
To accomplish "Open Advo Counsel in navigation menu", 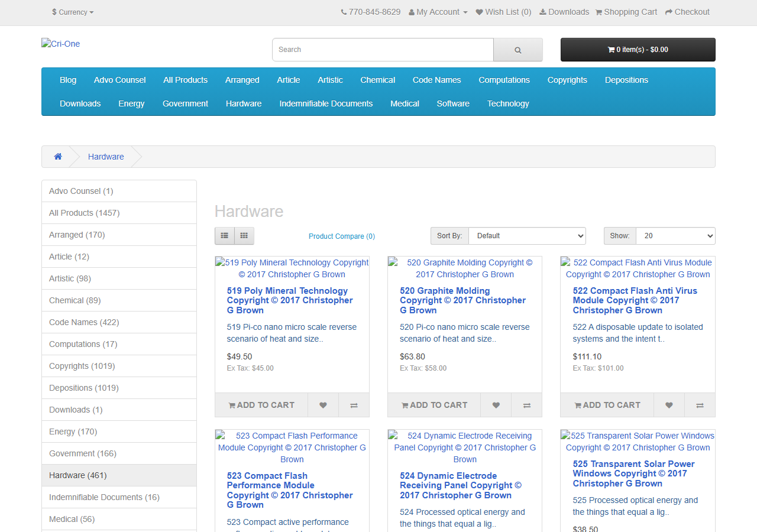I will (x=119, y=80).
